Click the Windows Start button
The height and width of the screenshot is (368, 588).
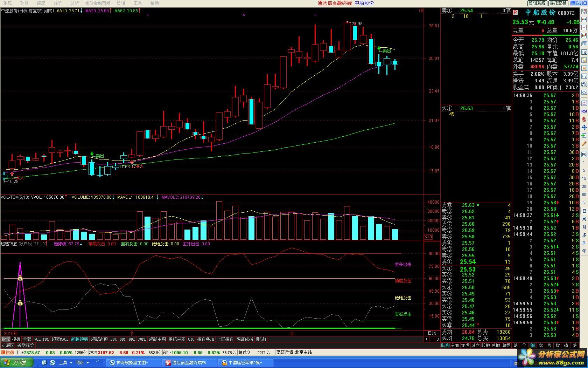(17, 362)
